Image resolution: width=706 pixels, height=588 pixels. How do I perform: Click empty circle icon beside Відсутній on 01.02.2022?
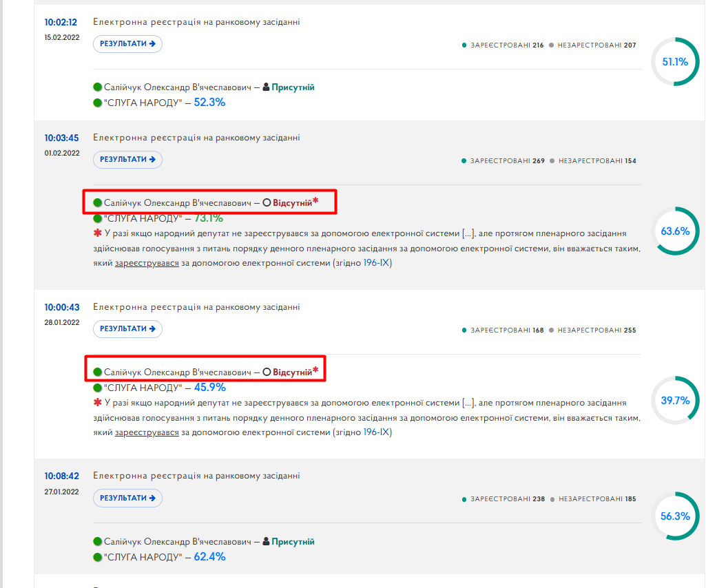point(267,202)
